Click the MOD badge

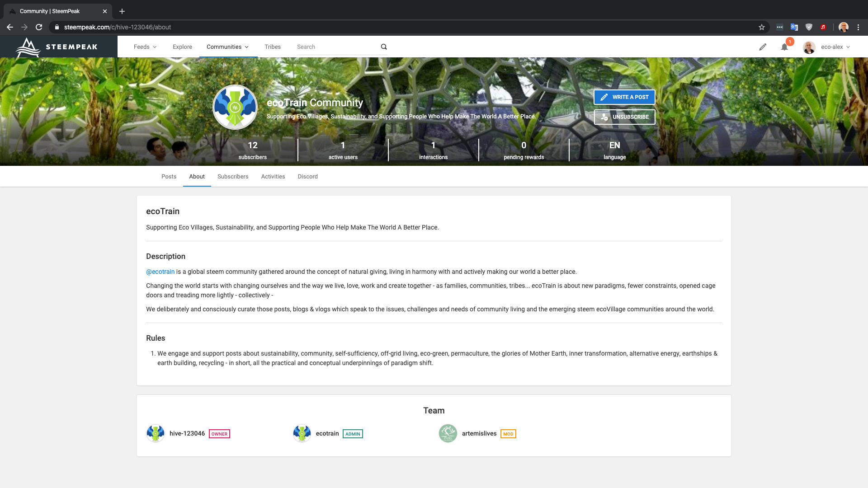click(508, 434)
